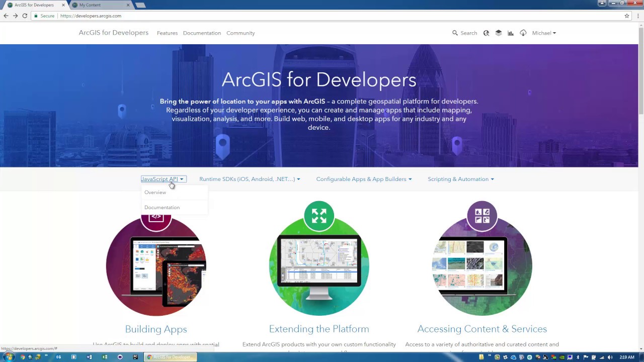The image size is (644, 362).
Task: Click the magnifier Search icon in the header
Action: (455, 33)
